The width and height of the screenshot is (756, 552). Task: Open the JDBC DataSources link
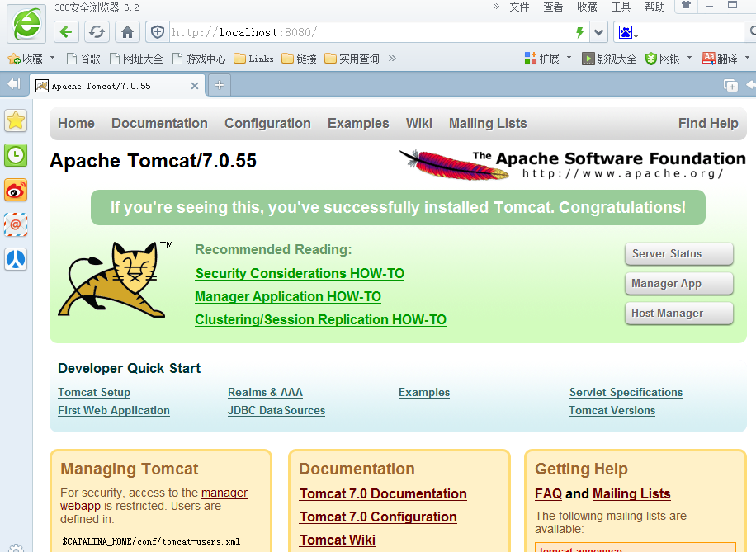[x=276, y=411]
